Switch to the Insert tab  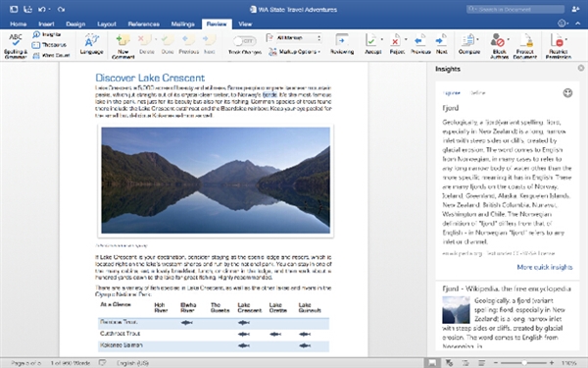tap(46, 24)
